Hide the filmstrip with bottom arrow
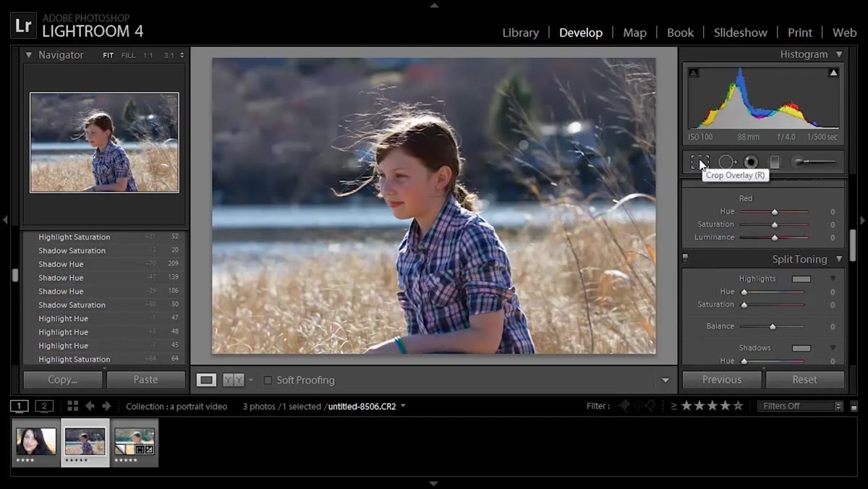 tap(434, 483)
